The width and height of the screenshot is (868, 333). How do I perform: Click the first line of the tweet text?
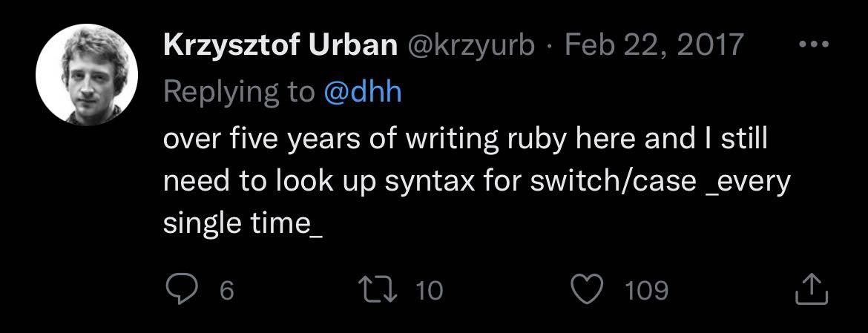464,139
